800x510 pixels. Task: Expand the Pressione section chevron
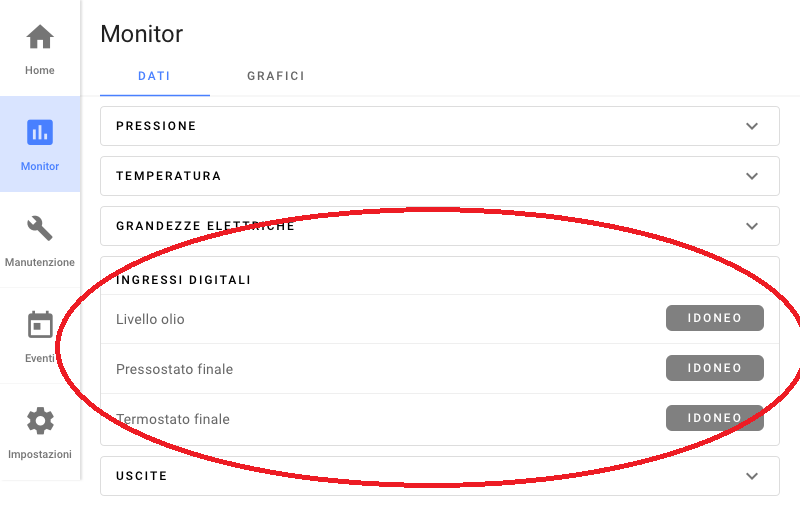tap(753, 126)
